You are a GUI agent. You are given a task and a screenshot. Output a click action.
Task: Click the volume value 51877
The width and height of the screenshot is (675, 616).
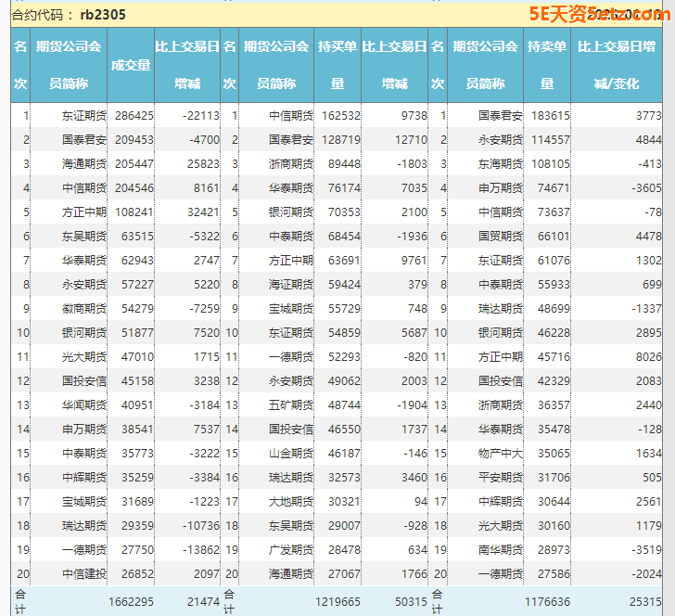137,333
